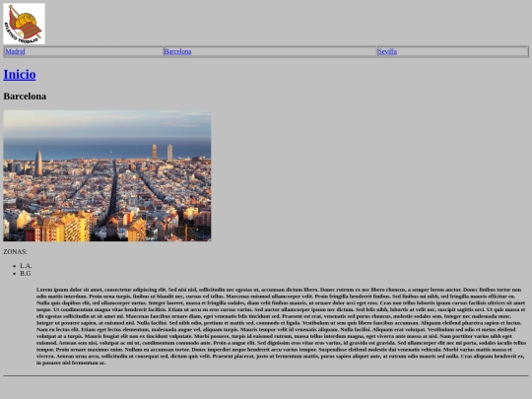Select the Barcelona subheading text

(x=25, y=97)
